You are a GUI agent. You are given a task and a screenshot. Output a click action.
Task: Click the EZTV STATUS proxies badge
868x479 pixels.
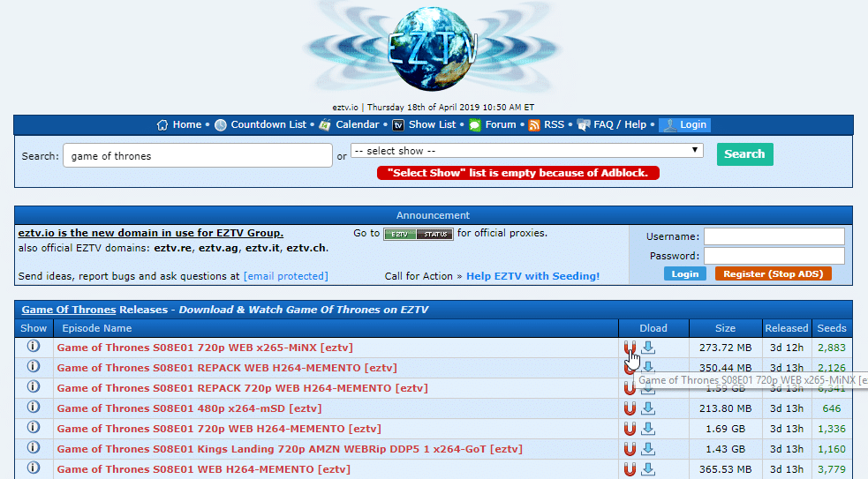tap(419, 234)
